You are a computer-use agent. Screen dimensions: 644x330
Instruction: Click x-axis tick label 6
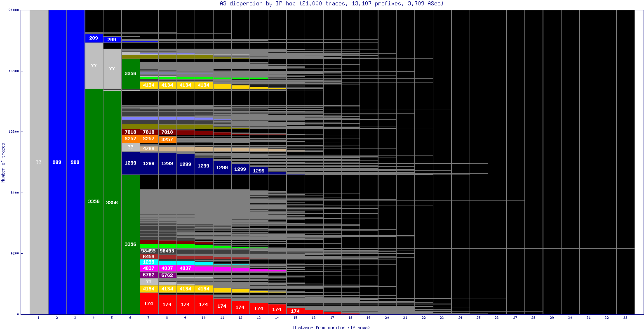pyautogui.click(x=131, y=318)
